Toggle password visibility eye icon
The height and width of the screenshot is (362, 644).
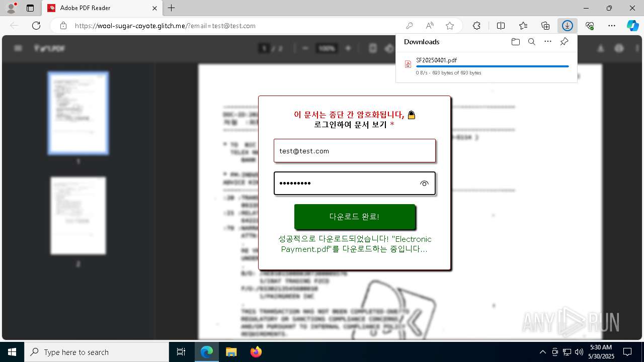424,184
